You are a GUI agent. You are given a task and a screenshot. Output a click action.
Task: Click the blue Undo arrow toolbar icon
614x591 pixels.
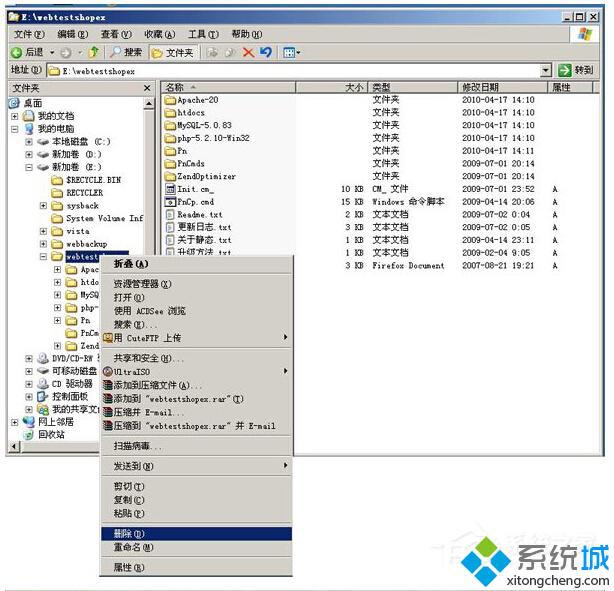coord(266,52)
